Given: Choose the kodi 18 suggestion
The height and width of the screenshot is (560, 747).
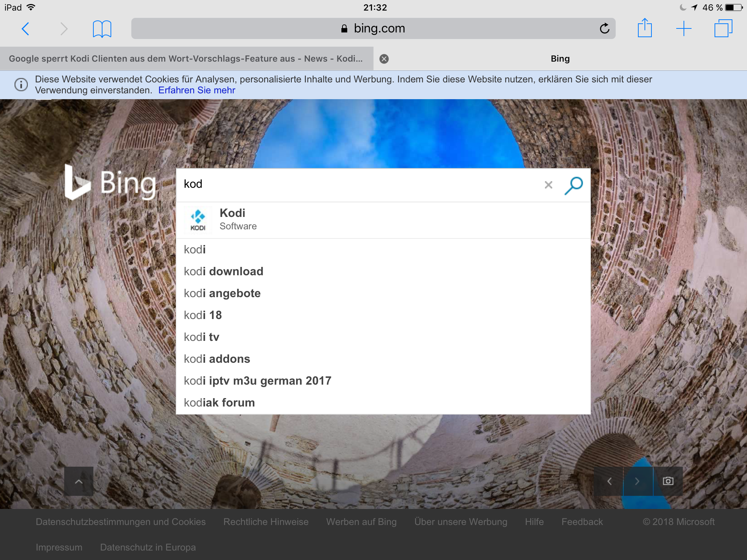Looking at the screenshot, I should pyautogui.click(x=383, y=315).
